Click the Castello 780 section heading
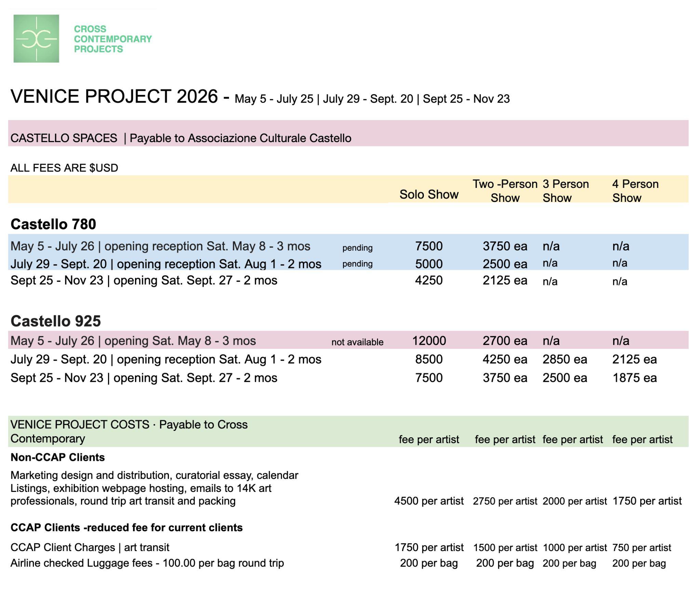Viewport: 700px width, 604px height. pos(53,224)
